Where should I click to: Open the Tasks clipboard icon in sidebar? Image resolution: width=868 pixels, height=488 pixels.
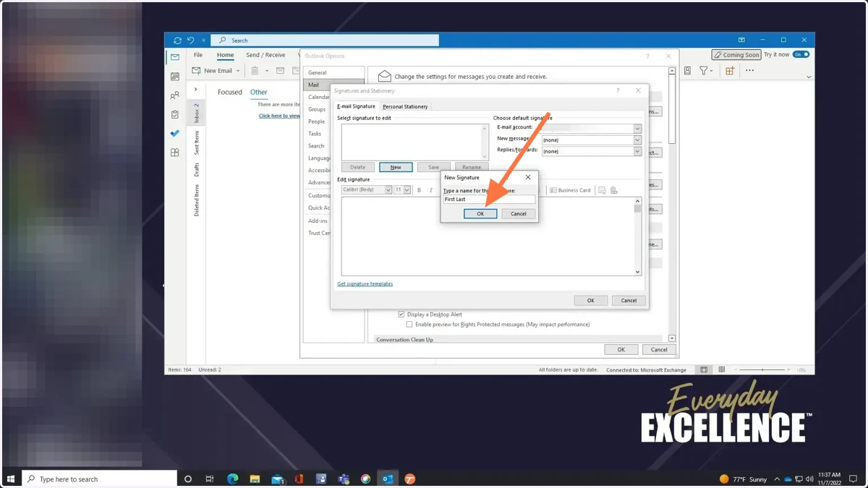pos(174,114)
